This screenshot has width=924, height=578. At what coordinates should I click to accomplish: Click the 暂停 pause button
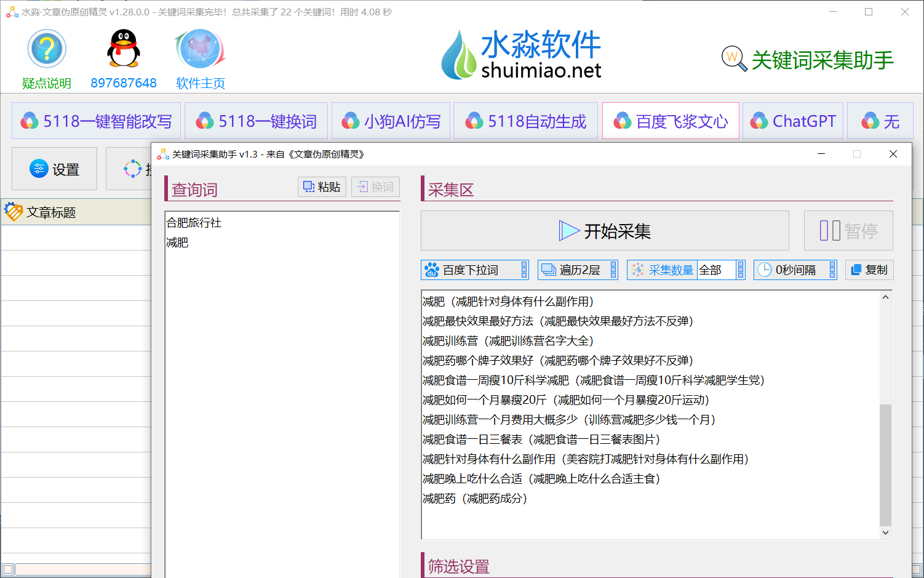848,231
